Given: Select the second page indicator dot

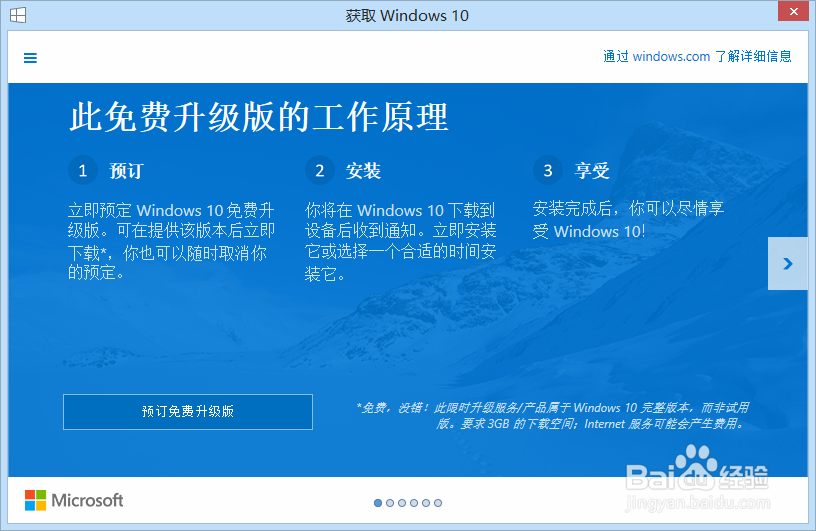Looking at the screenshot, I should coord(390,503).
